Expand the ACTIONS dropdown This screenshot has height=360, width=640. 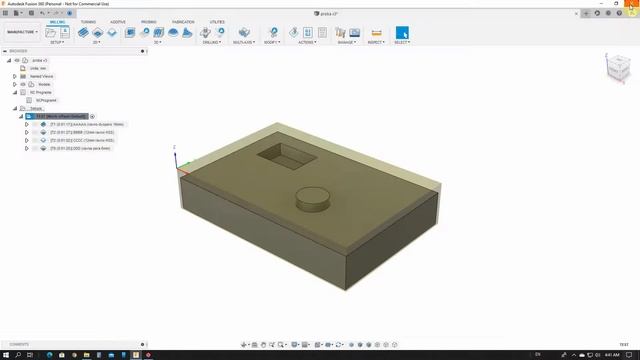(x=307, y=42)
